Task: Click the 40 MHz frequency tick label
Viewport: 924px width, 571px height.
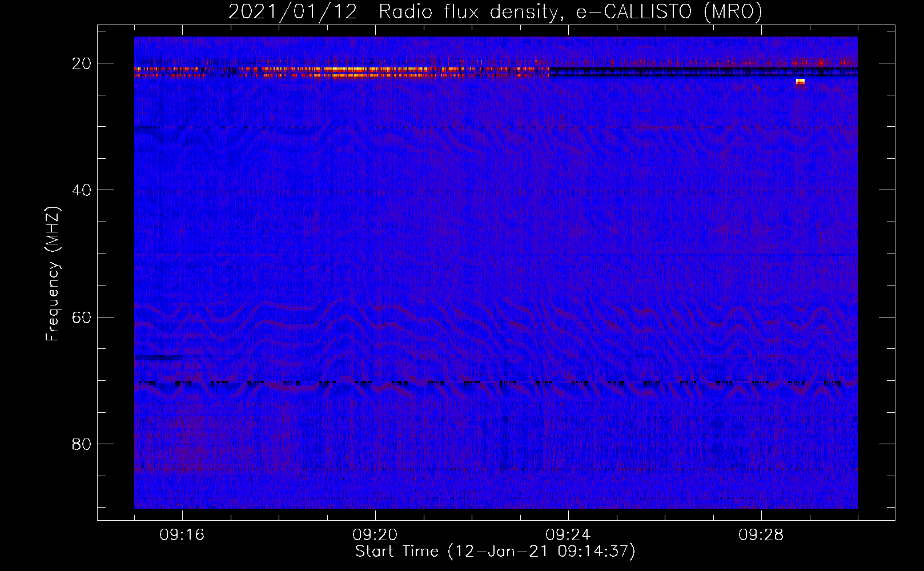Action: [82, 190]
